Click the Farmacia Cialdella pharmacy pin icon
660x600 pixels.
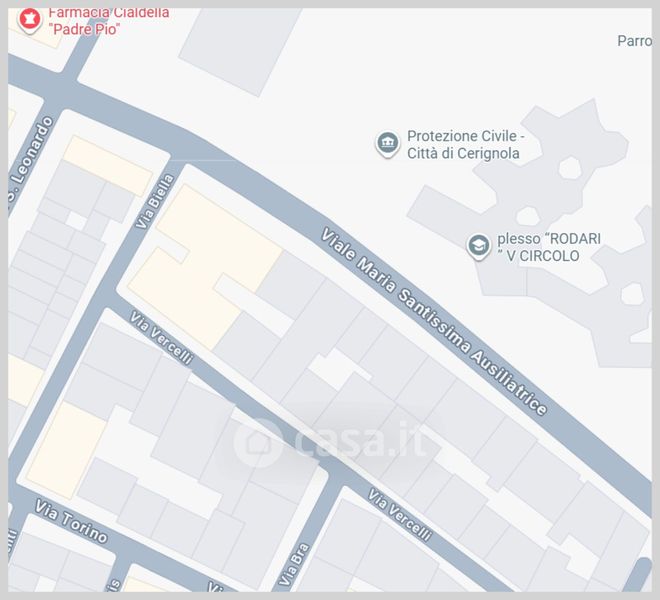point(29,20)
